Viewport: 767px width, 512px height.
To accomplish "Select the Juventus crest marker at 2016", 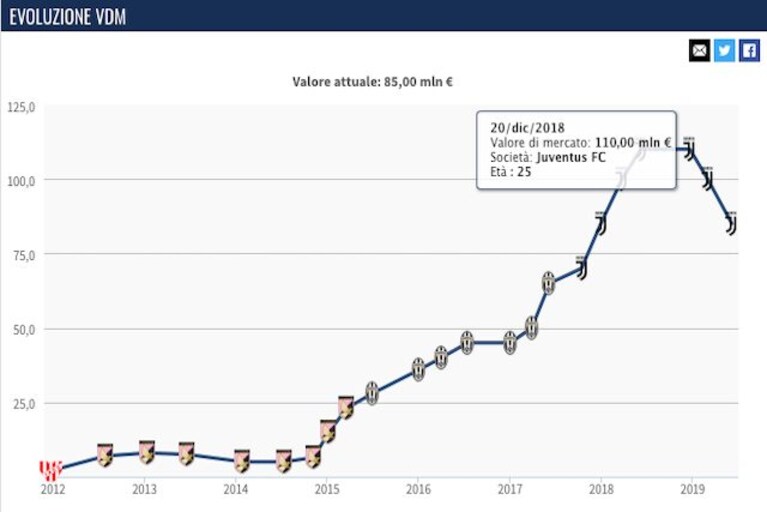I will [x=418, y=369].
